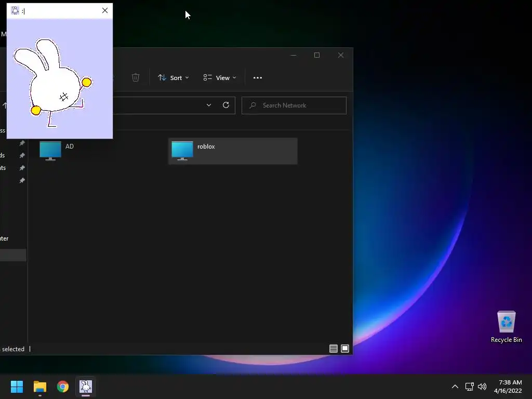Select the roblox network computer
Image resolution: width=532 pixels, height=399 pixels.
coord(233,151)
